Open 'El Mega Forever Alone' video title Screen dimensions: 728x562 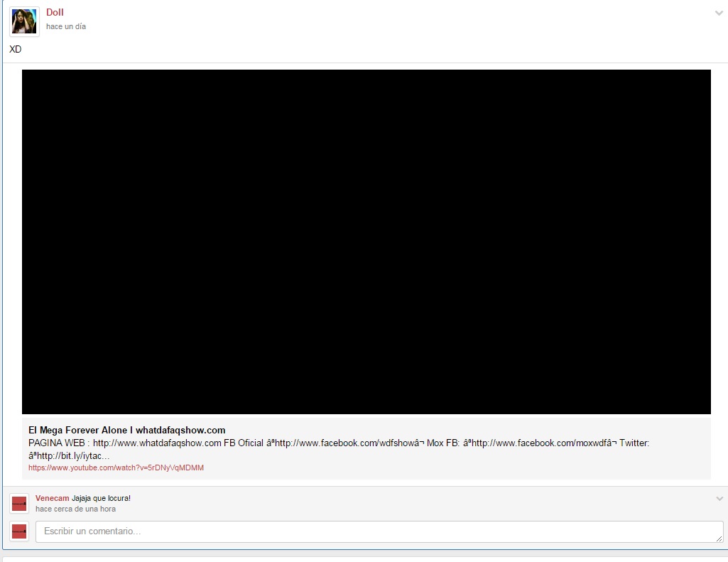click(x=126, y=430)
